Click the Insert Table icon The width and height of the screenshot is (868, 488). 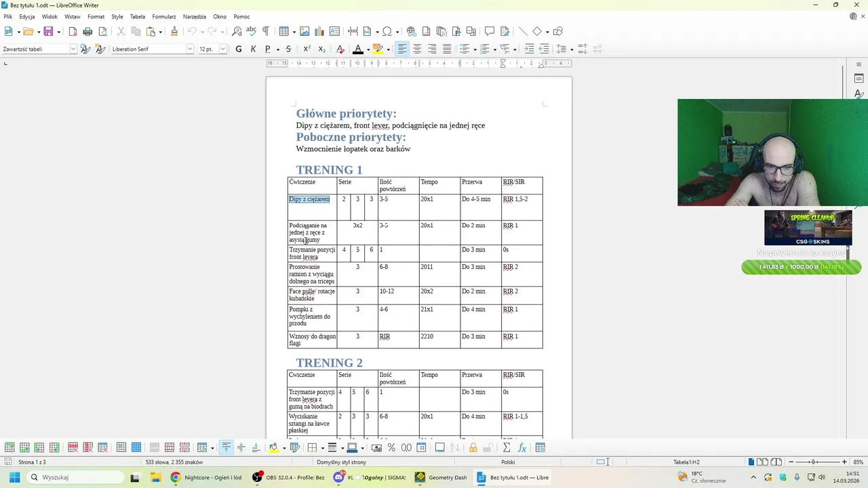(283, 31)
